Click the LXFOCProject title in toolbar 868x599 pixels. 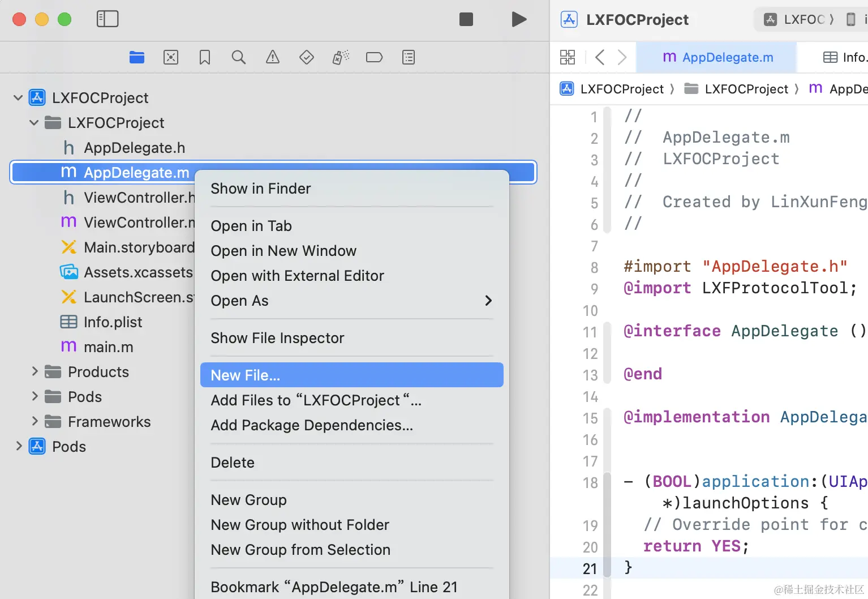click(x=637, y=20)
